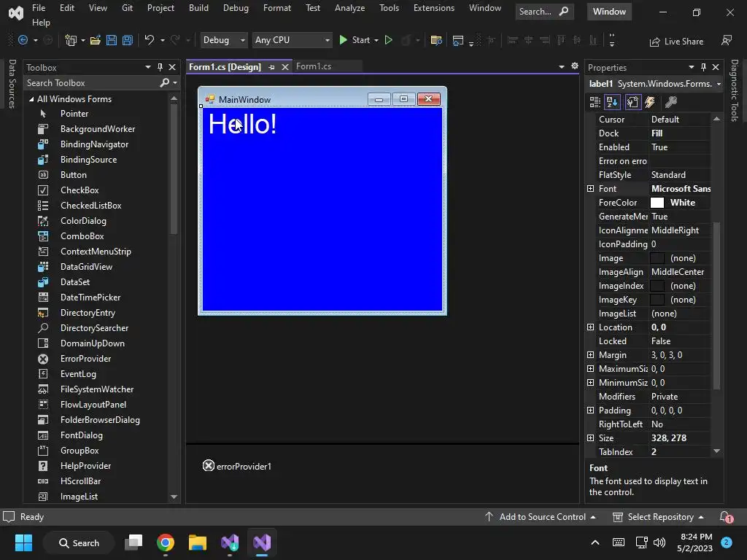Open the File menu
Screen dimensions: 747x560
tap(39, 8)
